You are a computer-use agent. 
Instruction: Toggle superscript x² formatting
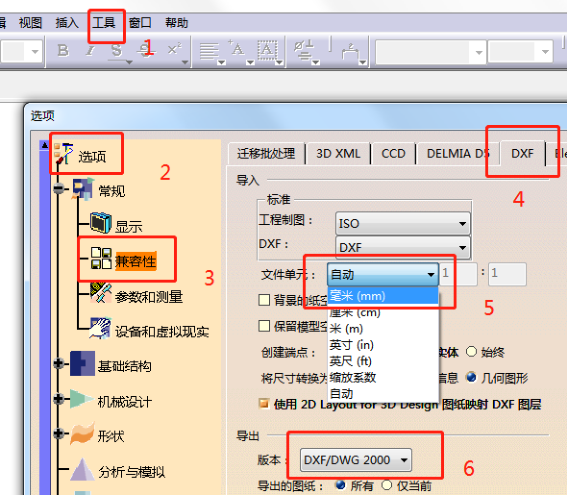[174, 50]
